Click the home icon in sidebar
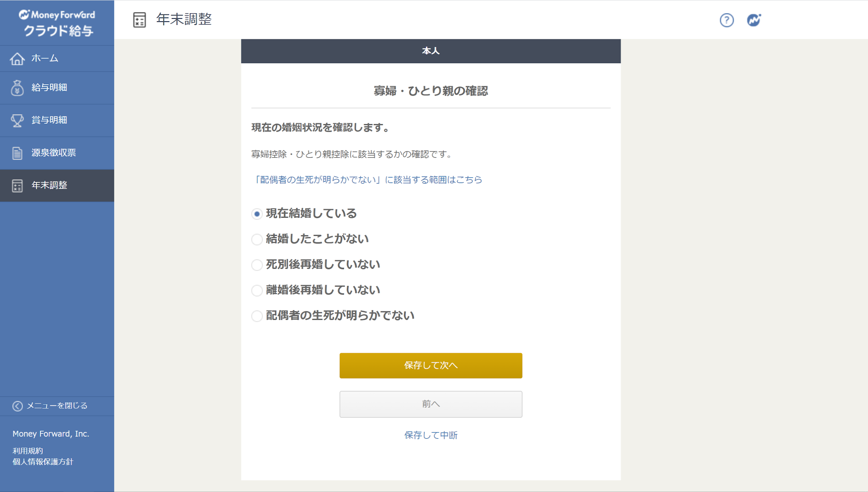The height and width of the screenshot is (492, 868). [x=17, y=59]
